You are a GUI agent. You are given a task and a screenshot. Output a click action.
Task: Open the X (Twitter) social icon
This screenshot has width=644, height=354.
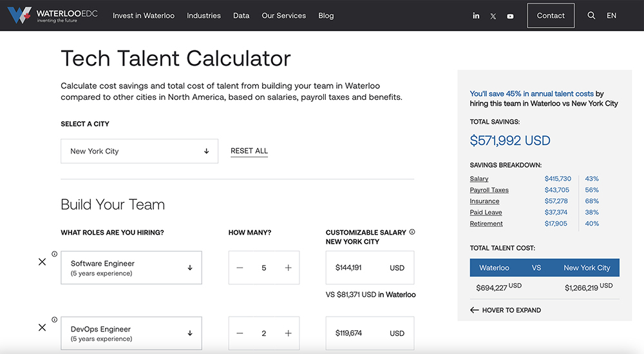click(493, 16)
